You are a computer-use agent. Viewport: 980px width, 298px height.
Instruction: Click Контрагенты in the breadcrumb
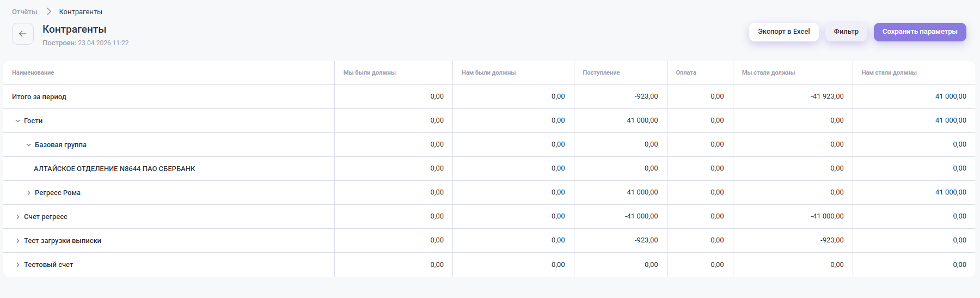[81, 11]
